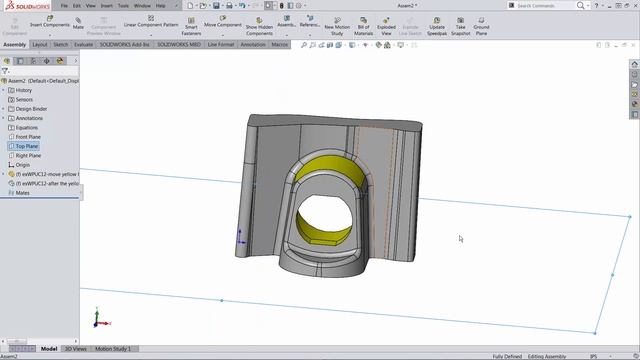This screenshot has width=640, height=360.
Task: Click the Rebuild traffic light icon
Action: (x=281, y=6)
